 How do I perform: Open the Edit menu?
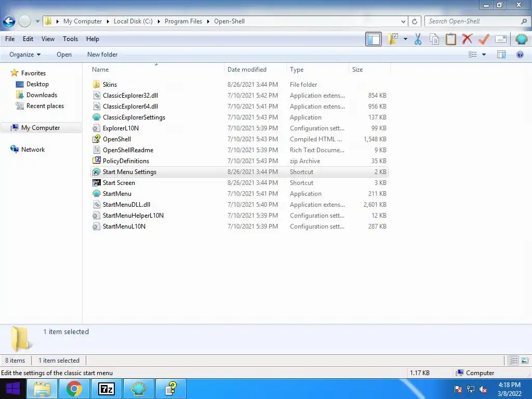point(28,39)
